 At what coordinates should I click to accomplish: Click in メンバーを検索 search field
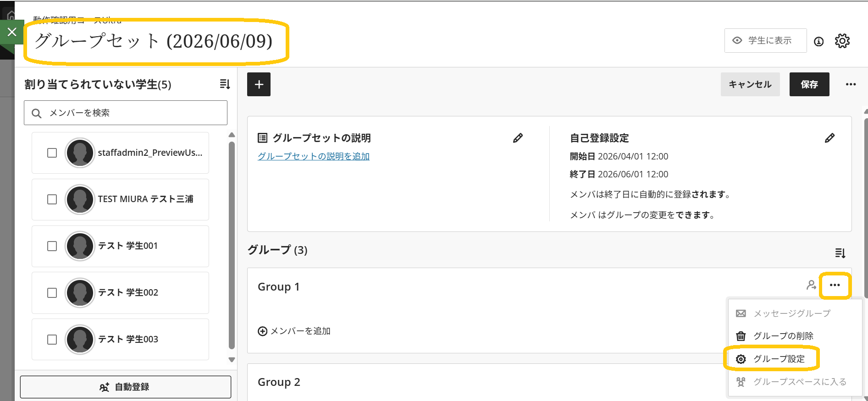tap(126, 113)
